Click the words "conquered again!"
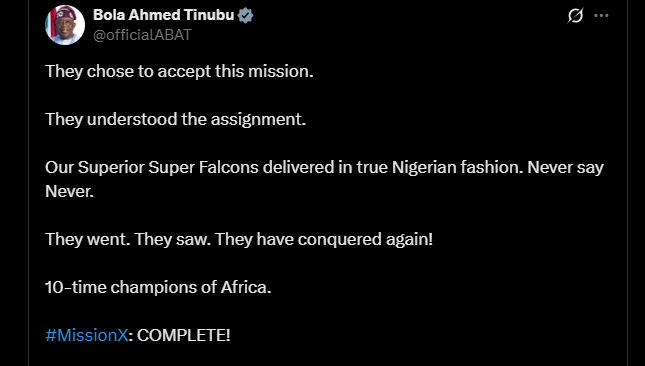 pyautogui.click(x=365, y=239)
